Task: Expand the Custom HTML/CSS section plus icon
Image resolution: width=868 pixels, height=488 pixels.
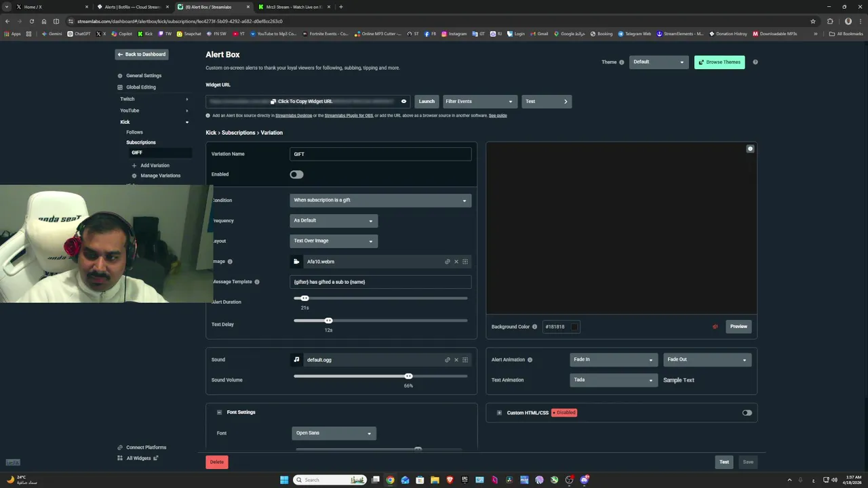Action: pos(499,413)
